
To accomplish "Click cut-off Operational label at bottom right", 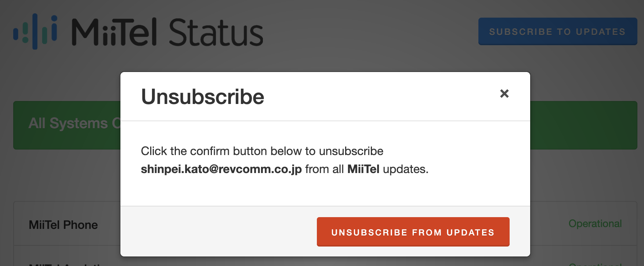I will [595, 264].
